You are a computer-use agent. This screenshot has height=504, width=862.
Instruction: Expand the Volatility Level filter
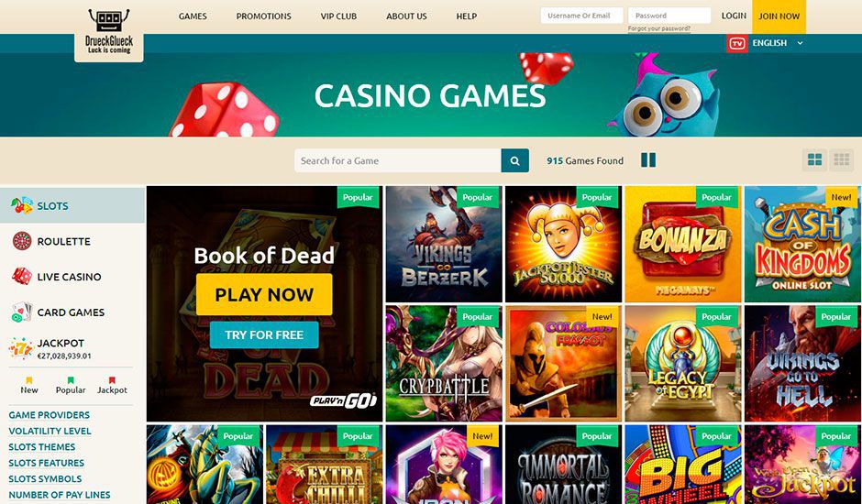[x=50, y=431]
